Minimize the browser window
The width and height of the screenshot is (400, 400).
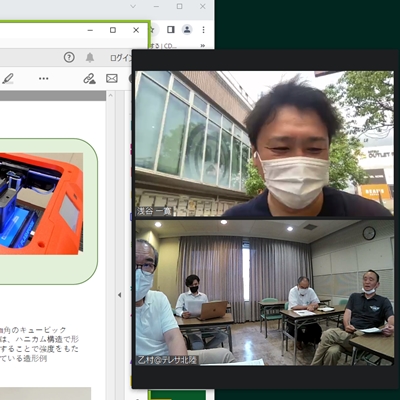pos(157,6)
